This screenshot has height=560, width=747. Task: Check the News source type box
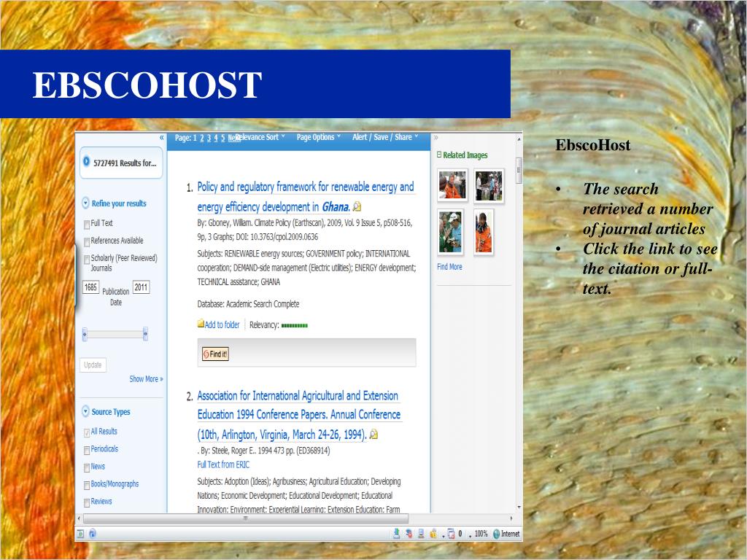tap(87, 467)
